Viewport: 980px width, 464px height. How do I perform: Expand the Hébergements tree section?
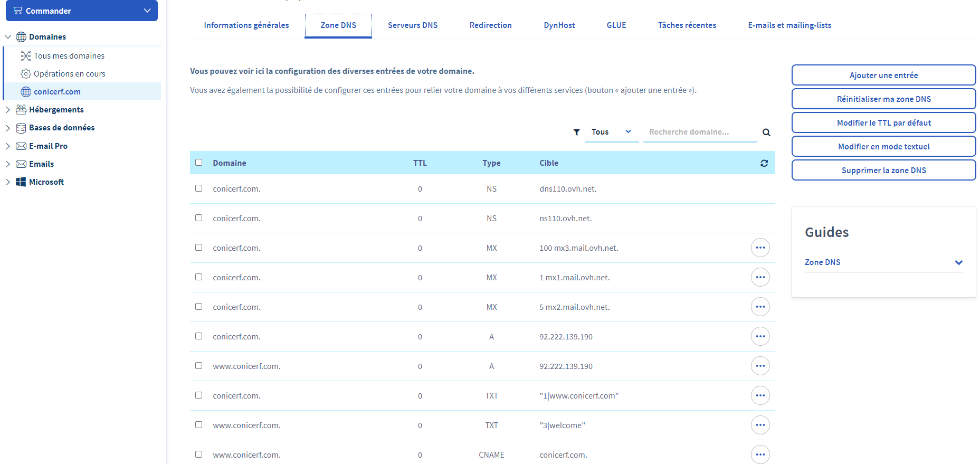[8, 110]
